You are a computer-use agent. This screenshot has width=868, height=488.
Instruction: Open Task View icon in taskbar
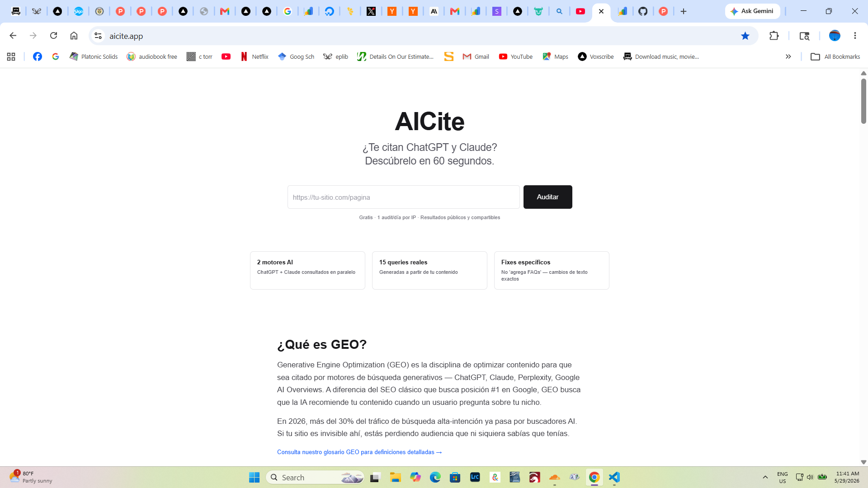[375, 477]
